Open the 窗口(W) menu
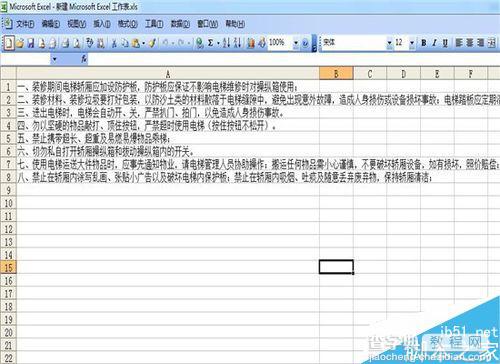The image size is (500, 364). 207,24
